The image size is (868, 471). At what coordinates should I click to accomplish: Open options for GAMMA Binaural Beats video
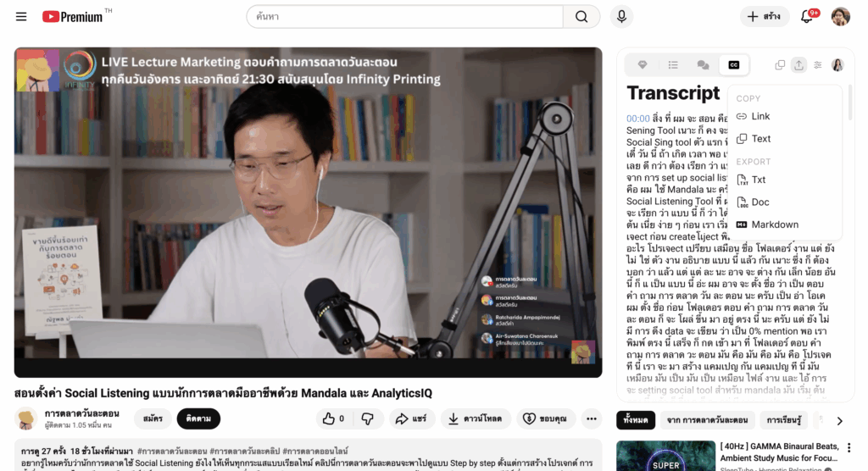click(x=849, y=448)
